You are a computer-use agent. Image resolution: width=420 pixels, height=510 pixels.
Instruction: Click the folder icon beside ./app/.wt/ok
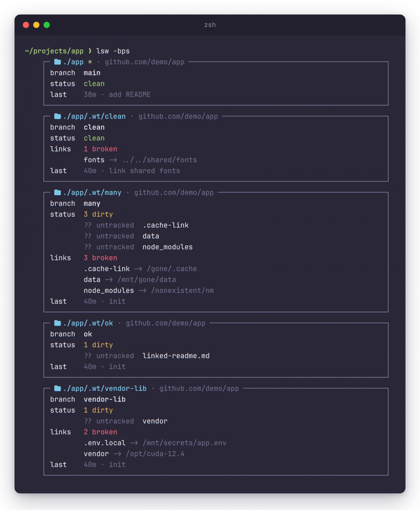(57, 323)
